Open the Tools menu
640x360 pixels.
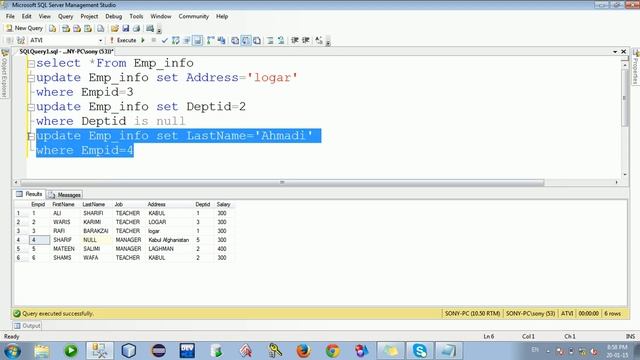tap(136, 16)
